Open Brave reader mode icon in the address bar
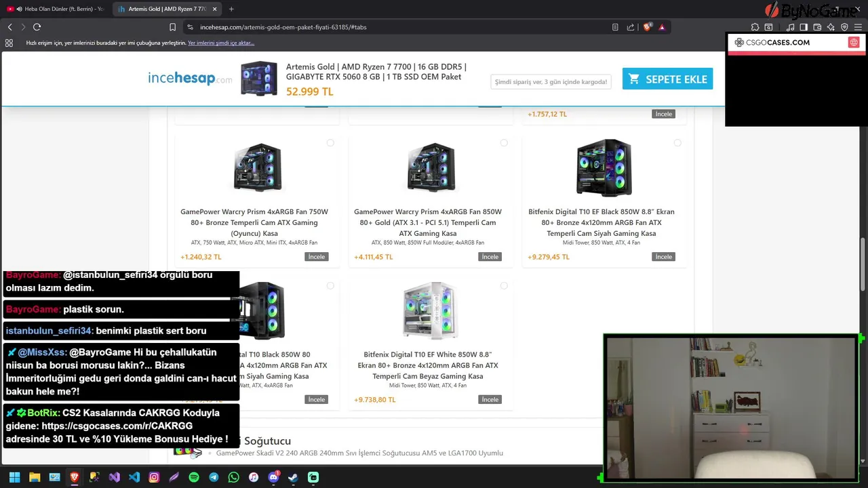 click(x=615, y=27)
